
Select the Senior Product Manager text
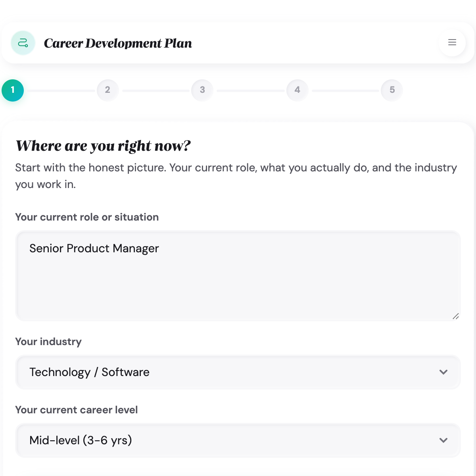[94, 248]
